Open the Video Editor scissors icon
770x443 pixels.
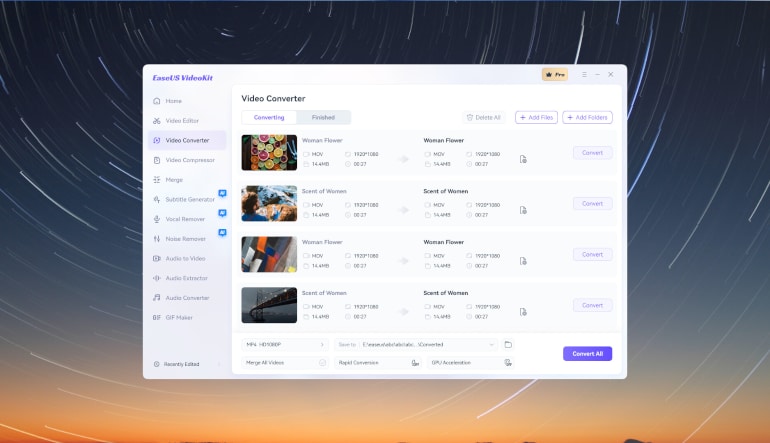point(157,121)
